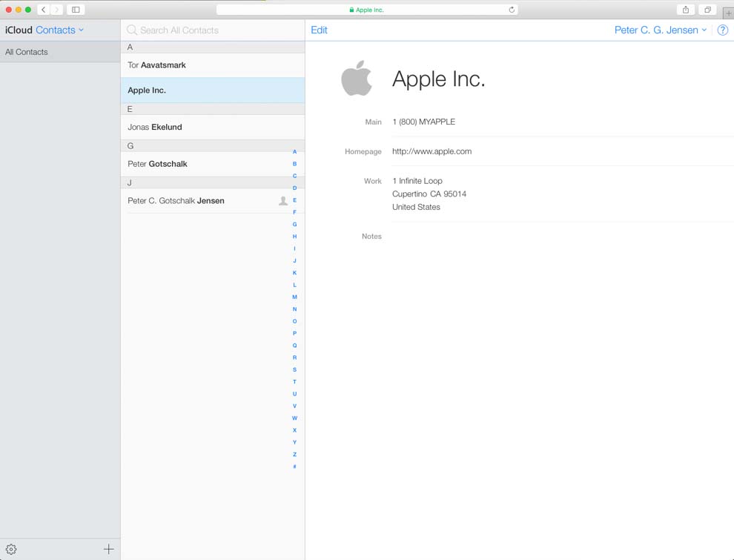734x560 pixels.
Task: Click the Safari forward navigation arrow
Action: pyautogui.click(x=56, y=10)
